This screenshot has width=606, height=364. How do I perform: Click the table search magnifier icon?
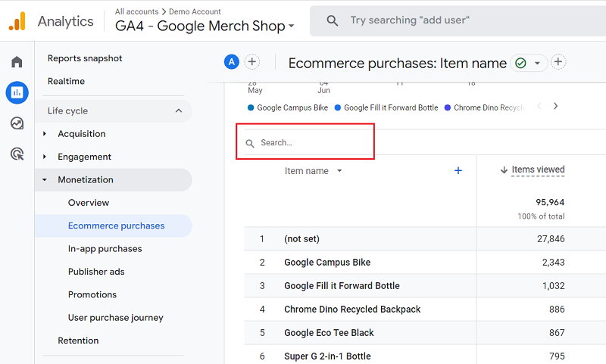[250, 144]
